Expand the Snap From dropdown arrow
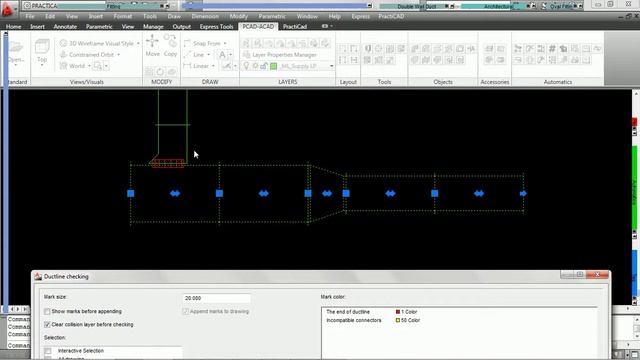This screenshot has height=360, width=640. pos(225,43)
